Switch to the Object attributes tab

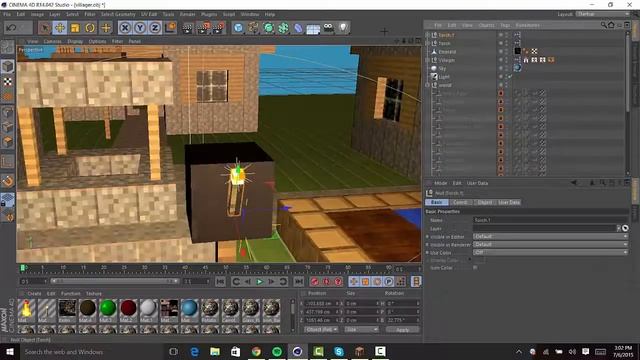pyautogui.click(x=484, y=202)
